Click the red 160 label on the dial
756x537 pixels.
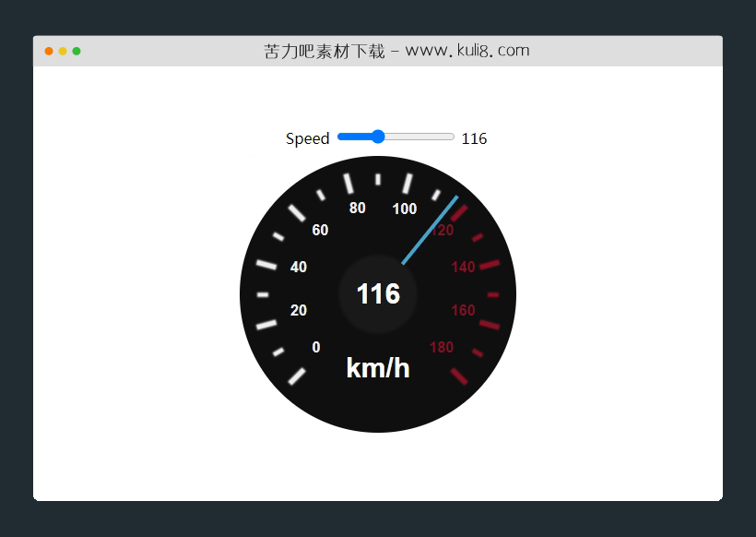[463, 310]
